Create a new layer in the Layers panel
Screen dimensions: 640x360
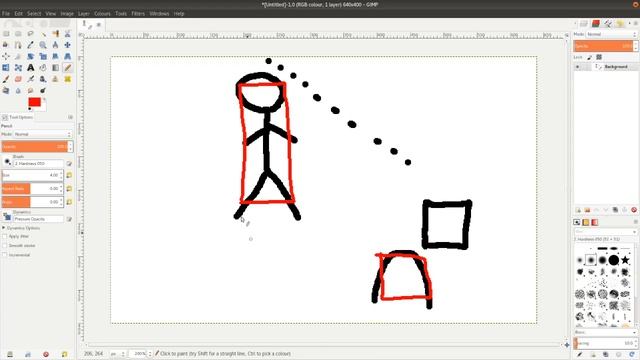click(578, 210)
